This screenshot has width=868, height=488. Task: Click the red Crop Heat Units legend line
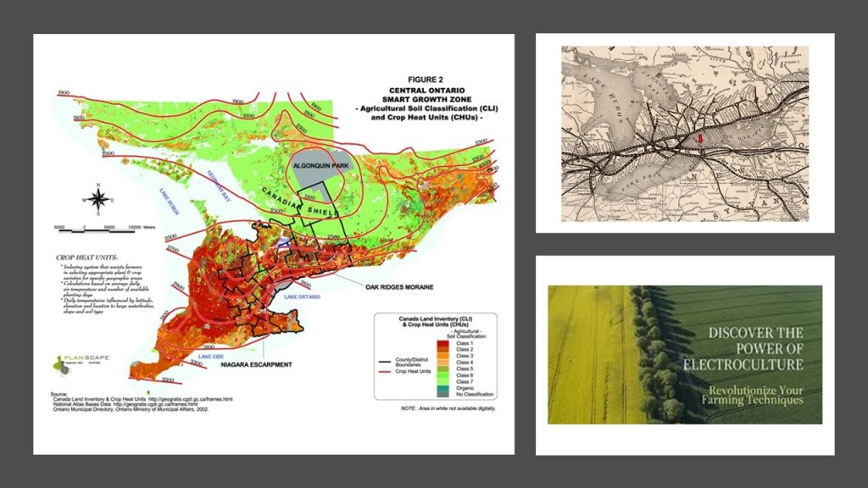click(x=384, y=371)
